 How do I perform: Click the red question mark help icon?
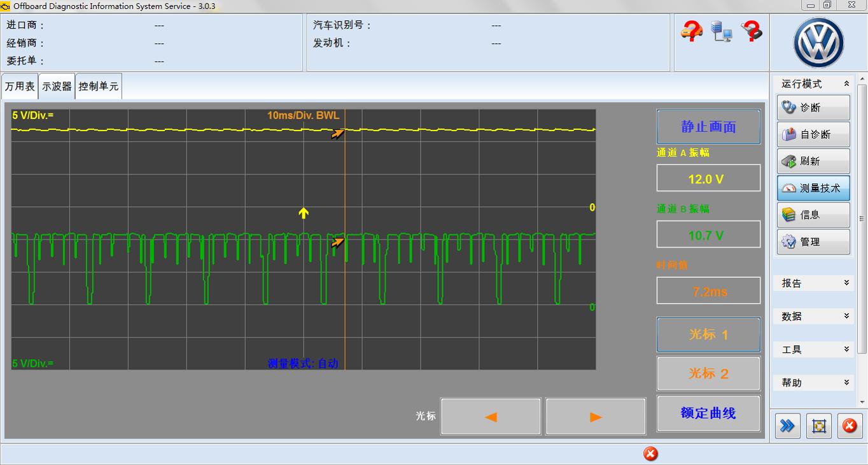752,31
